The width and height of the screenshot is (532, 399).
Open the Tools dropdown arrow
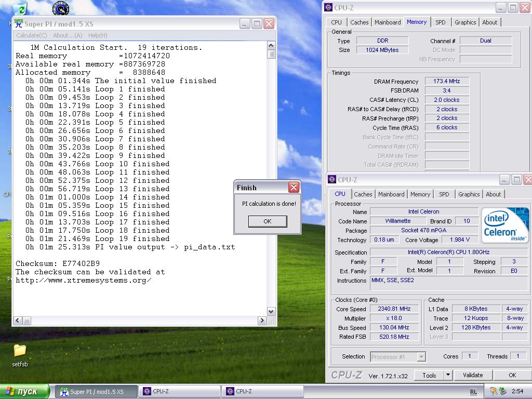[x=448, y=375]
